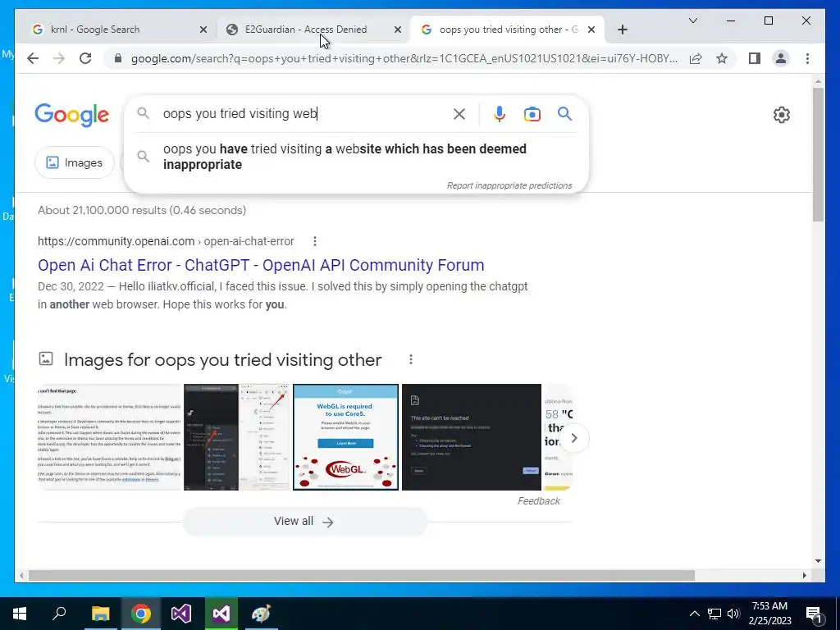The width and height of the screenshot is (840, 630).
Task: Go back to the previous page
Action: (x=33, y=58)
